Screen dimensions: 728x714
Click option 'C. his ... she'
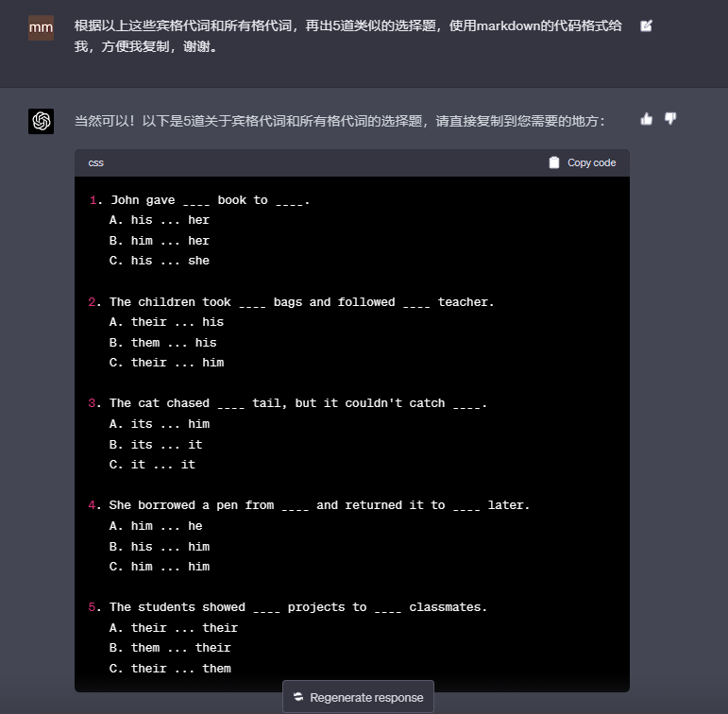point(160,261)
